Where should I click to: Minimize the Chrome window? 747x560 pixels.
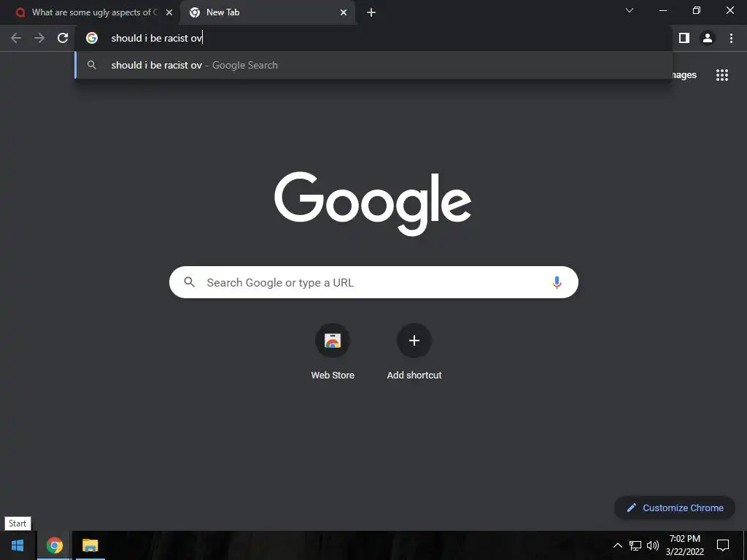[x=662, y=10]
